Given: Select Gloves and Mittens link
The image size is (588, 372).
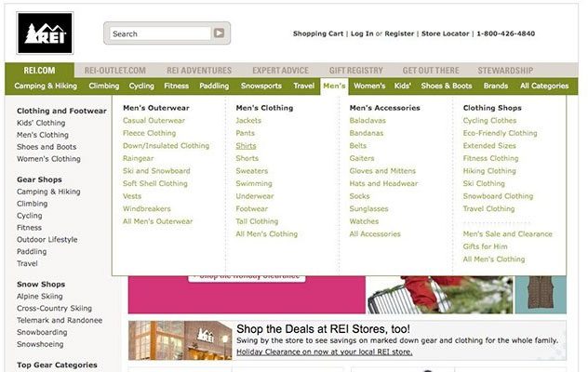Looking at the screenshot, I should tap(382, 170).
